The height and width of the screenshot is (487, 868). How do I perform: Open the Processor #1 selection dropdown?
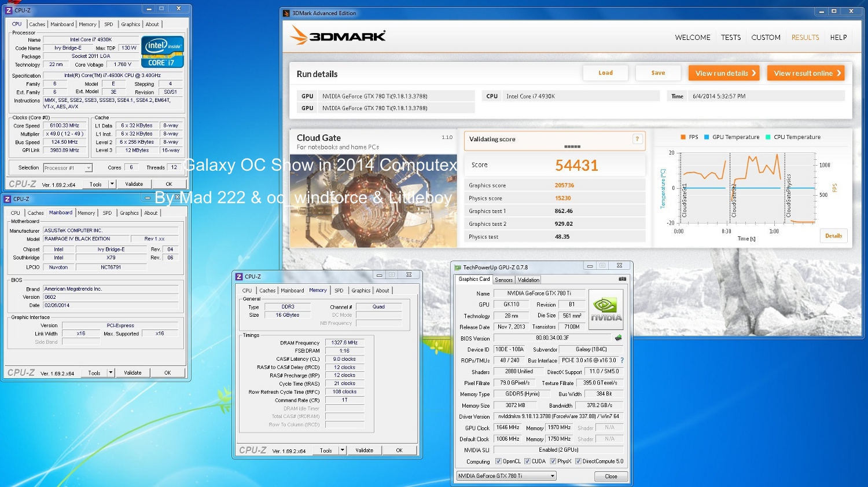pos(68,168)
